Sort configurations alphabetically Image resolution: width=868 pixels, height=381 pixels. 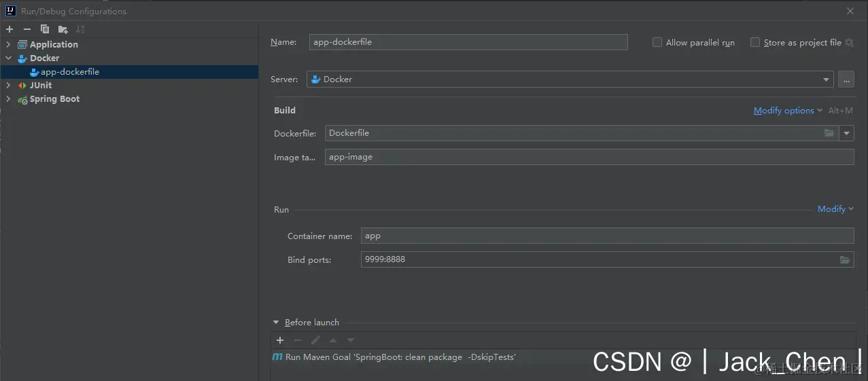click(x=81, y=29)
